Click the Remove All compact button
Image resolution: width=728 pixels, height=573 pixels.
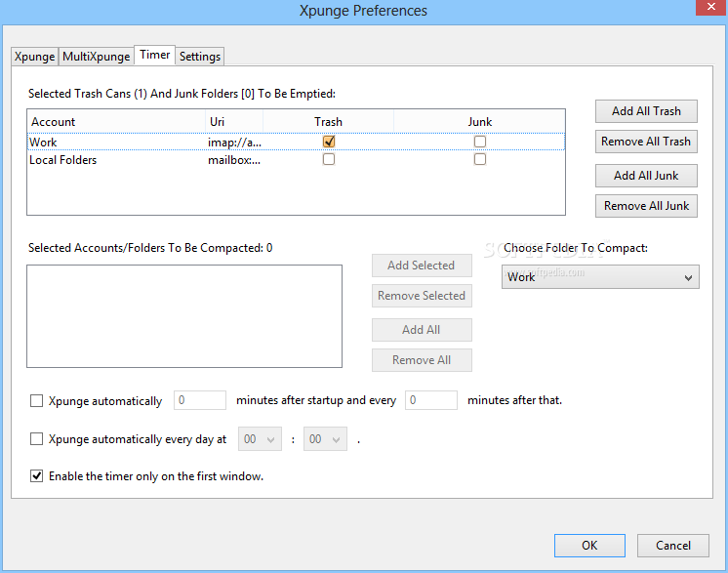pos(422,360)
